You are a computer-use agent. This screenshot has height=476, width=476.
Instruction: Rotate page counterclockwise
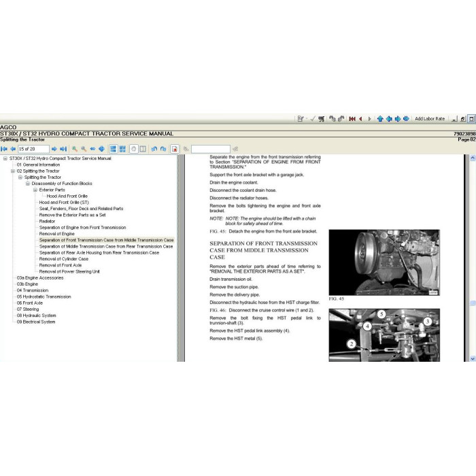pyautogui.click(x=154, y=149)
